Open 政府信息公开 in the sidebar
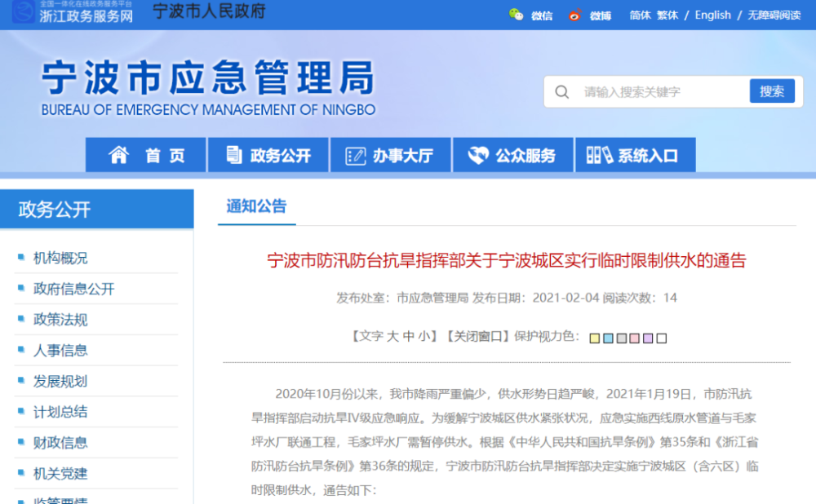816x504 pixels. point(74,290)
